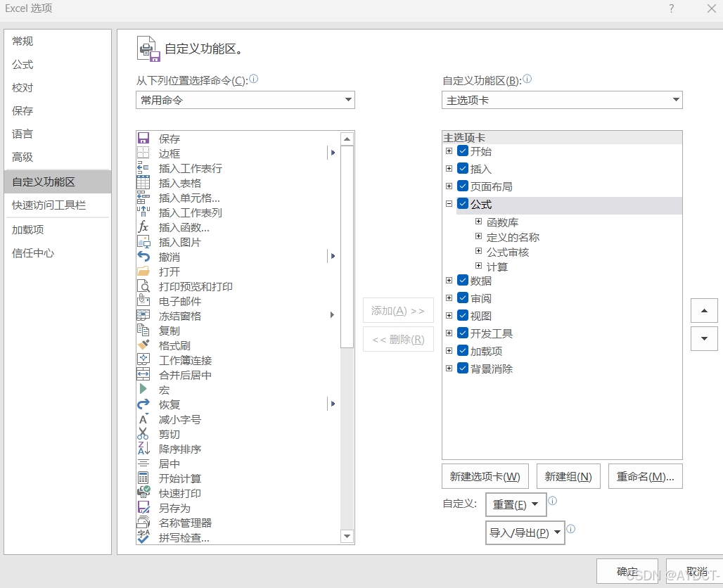Image resolution: width=723 pixels, height=588 pixels.
Task: Click the 快速打印 icon
Action: tap(143, 492)
